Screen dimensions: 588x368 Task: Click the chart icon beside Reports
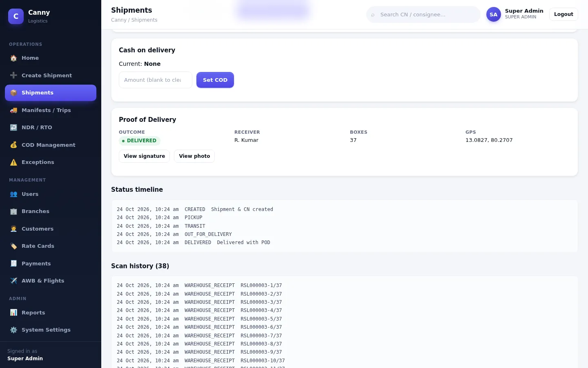(x=13, y=313)
